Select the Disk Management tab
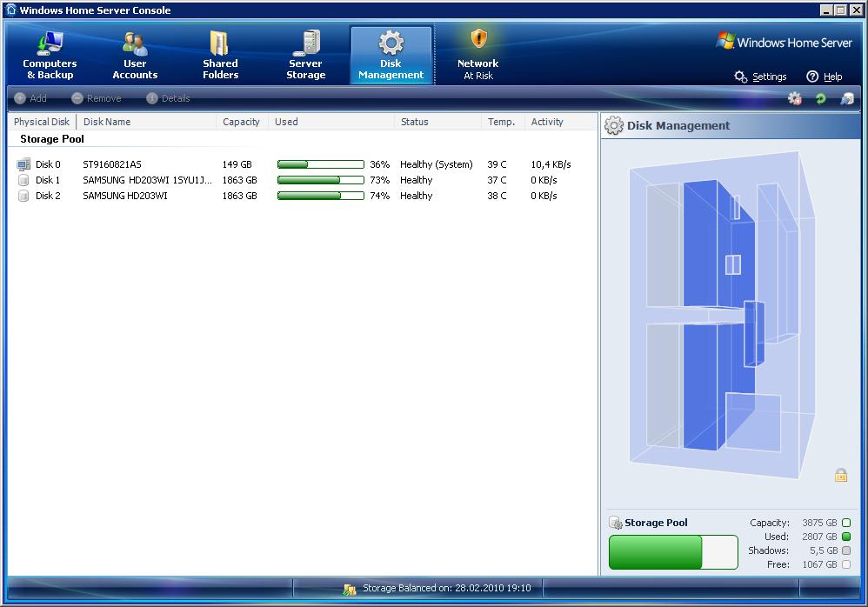The height and width of the screenshot is (607, 868). [x=391, y=55]
